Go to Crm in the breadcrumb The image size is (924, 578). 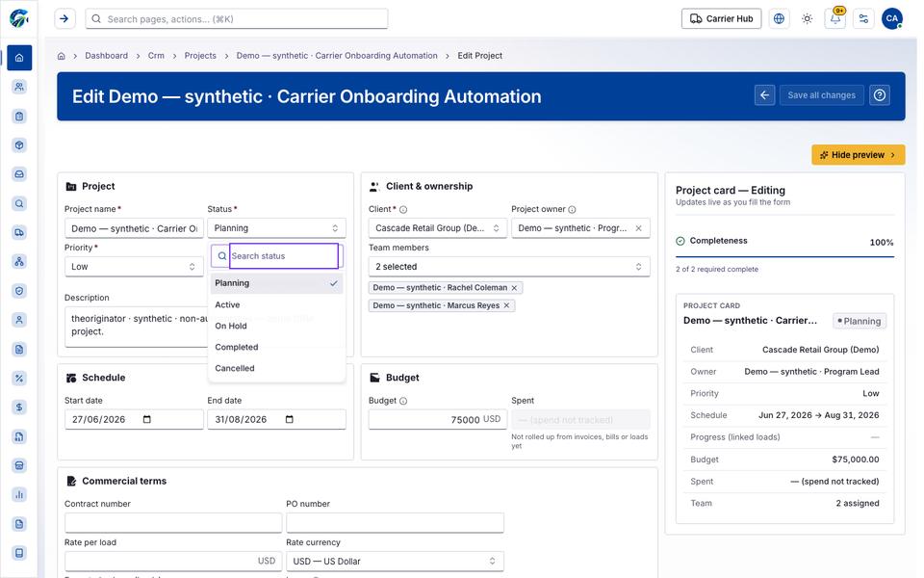click(156, 56)
